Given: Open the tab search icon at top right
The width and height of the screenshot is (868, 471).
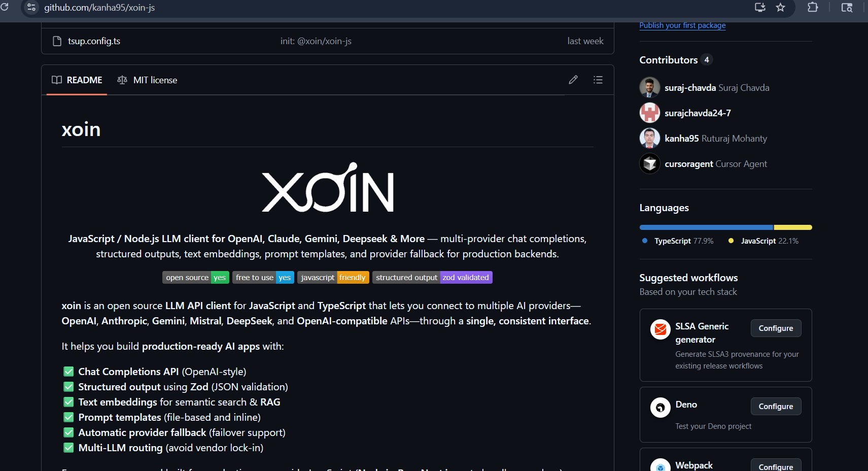Looking at the screenshot, I should point(847,7).
